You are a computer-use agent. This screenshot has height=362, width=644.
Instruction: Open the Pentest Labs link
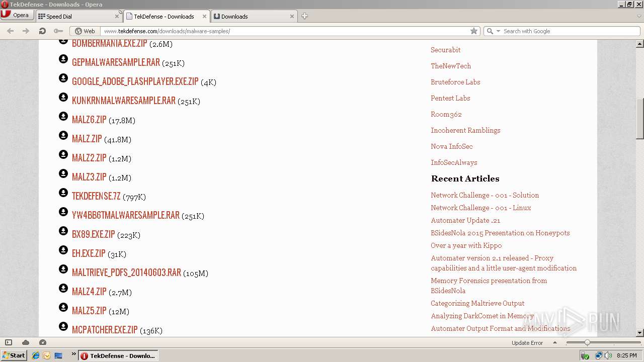pyautogui.click(x=450, y=98)
